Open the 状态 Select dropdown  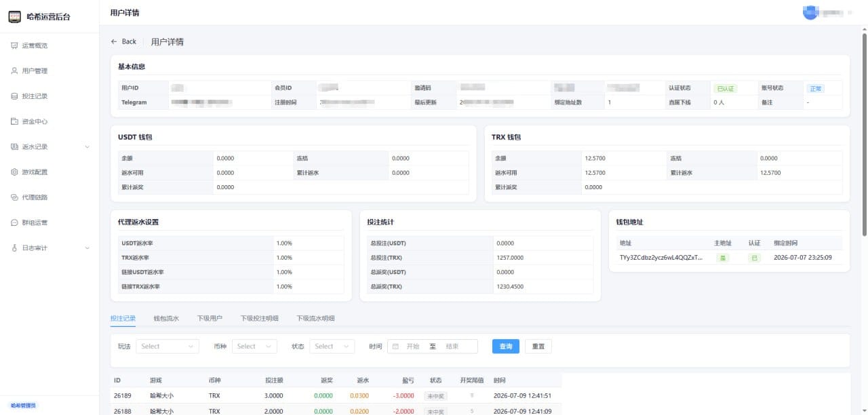pos(332,347)
